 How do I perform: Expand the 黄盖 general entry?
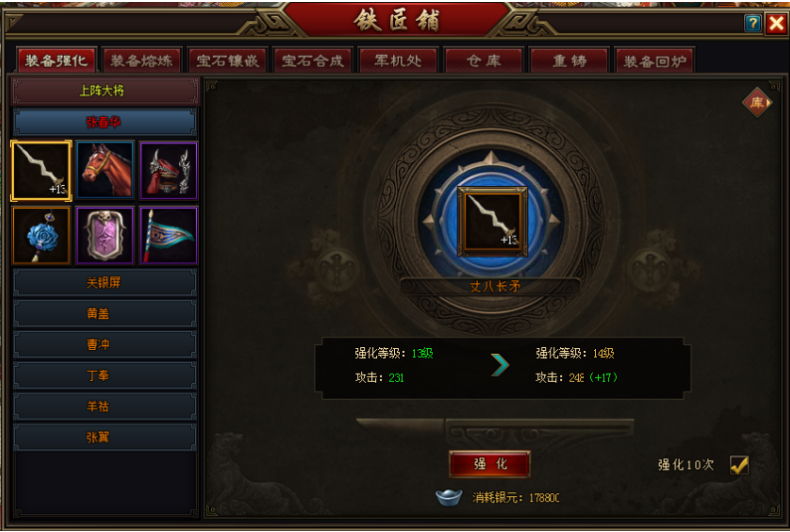tap(104, 313)
